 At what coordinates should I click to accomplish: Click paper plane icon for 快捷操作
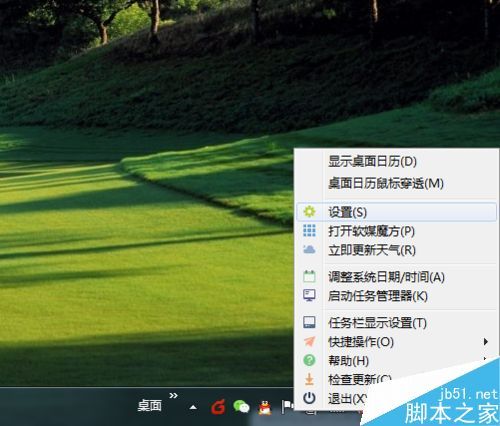309,341
